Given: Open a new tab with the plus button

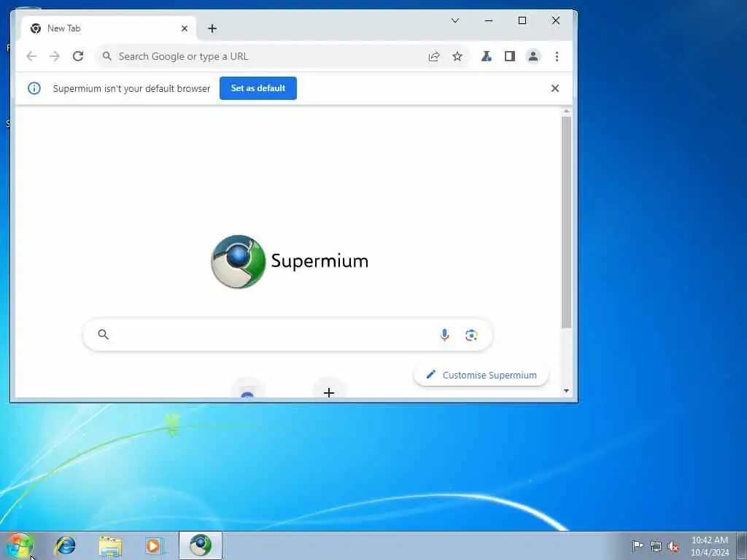Looking at the screenshot, I should click(x=212, y=28).
